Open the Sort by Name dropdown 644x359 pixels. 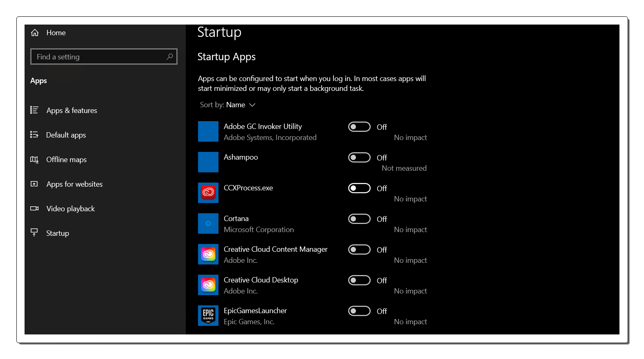point(228,105)
